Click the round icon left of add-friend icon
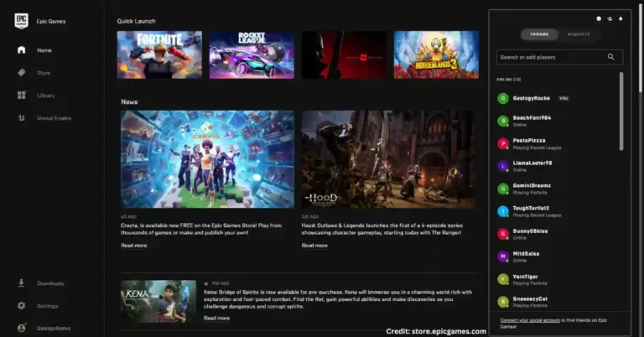The width and height of the screenshot is (644, 337). [x=599, y=19]
